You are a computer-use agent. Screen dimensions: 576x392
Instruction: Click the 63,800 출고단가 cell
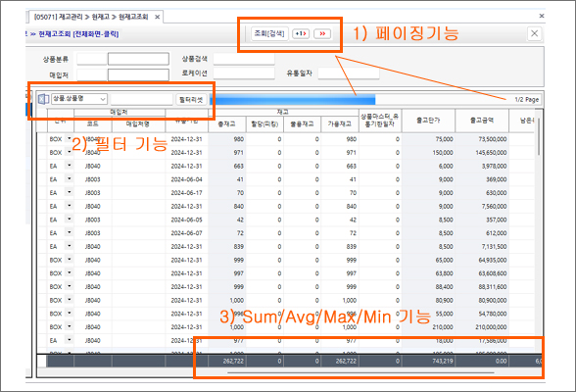pos(428,273)
